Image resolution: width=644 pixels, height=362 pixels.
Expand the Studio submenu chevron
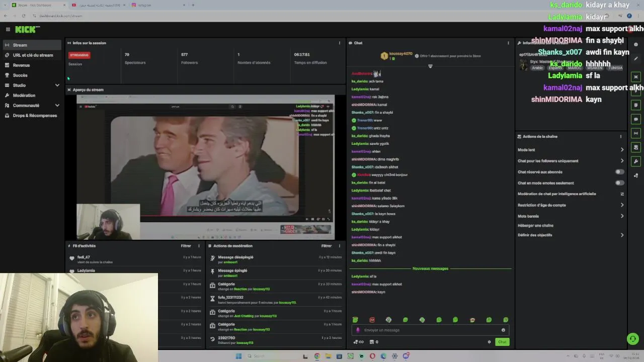[x=57, y=85]
